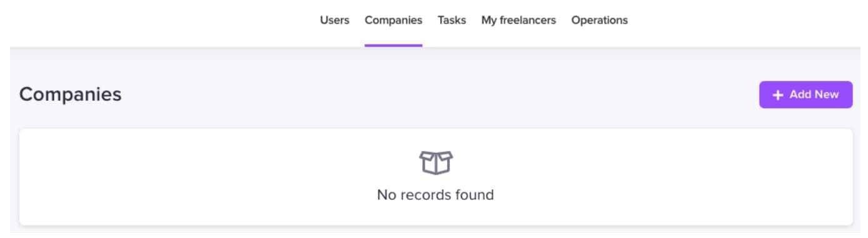Show the freelancers list via My freelancers
Screen dimensions: 868x238
(x=518, y=20)
